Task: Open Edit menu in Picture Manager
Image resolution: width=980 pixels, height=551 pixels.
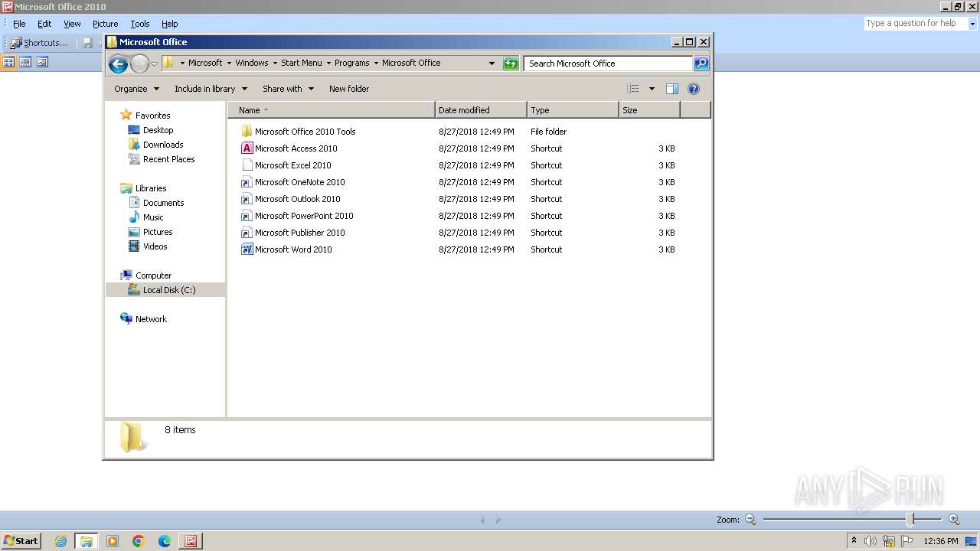Action: point(44,24)
